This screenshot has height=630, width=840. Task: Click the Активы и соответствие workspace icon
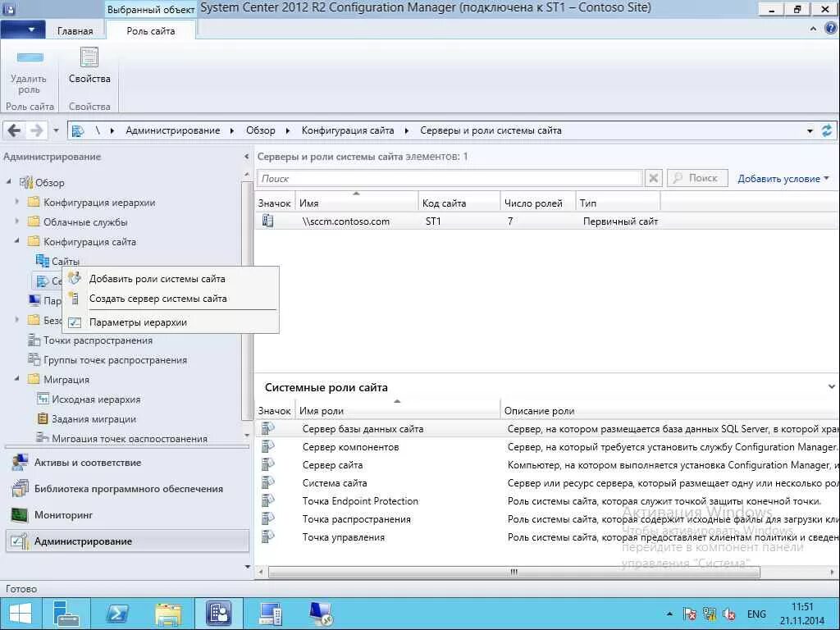click(x=20, y=463)
